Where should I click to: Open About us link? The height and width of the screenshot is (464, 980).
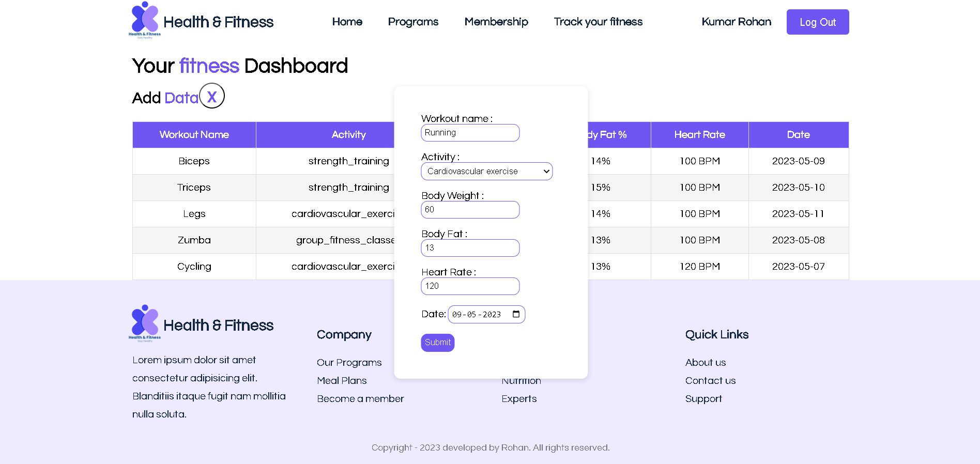tap(706, 363)
